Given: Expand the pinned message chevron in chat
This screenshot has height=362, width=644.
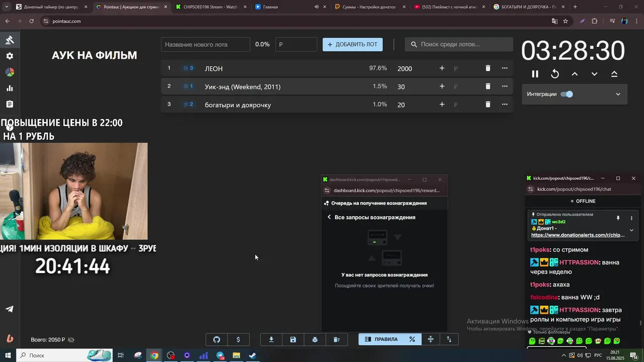Looking at the screenshot, I should (631, 230).
